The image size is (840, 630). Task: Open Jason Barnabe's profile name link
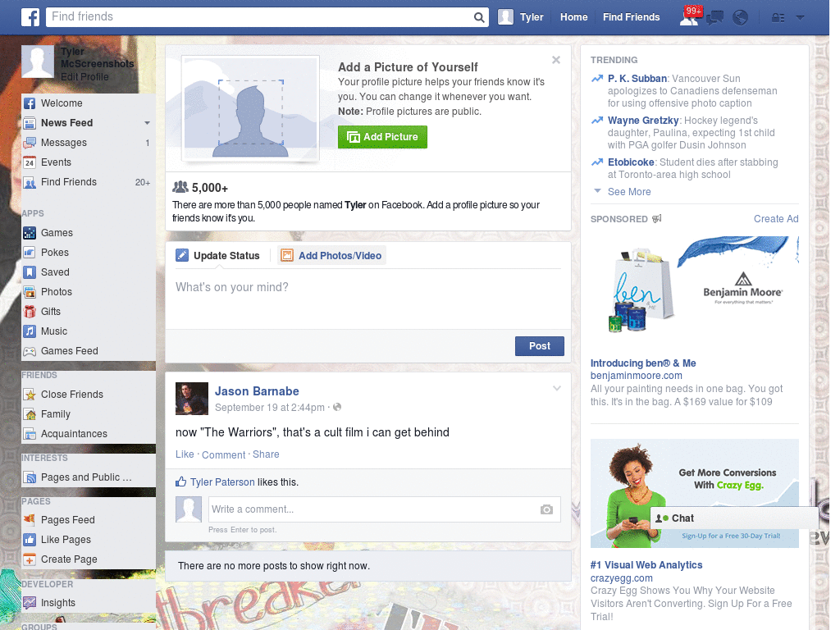pyautogui.click(x=257, y=391)
